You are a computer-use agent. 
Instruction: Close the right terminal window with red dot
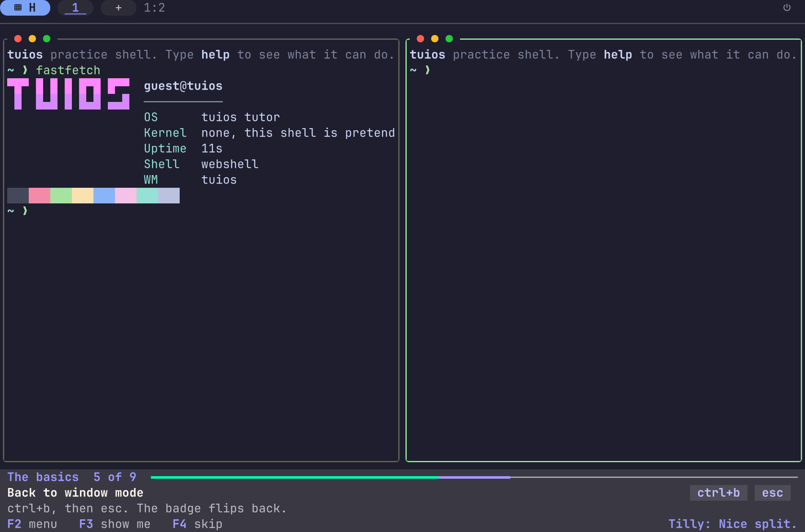pyautogui.click(x=420, y=38)
